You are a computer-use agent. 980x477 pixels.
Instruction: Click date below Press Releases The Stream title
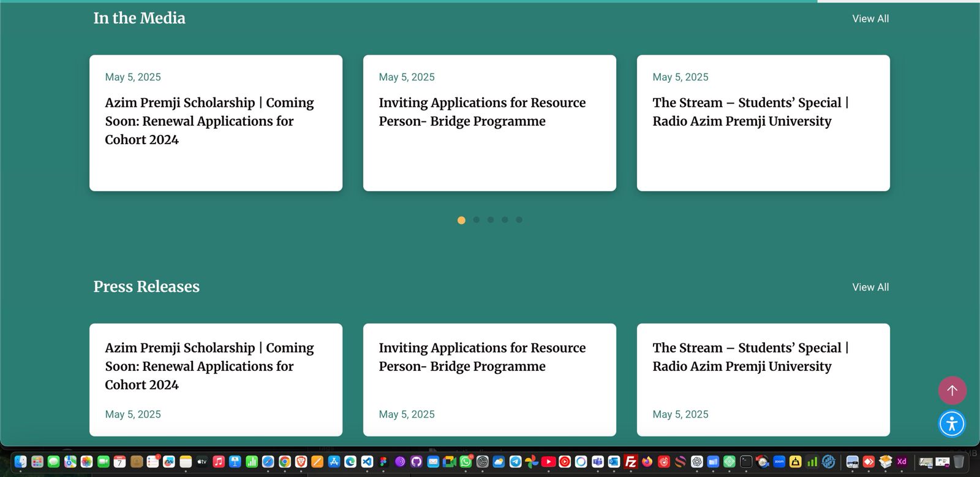click(x=680, y=414)
